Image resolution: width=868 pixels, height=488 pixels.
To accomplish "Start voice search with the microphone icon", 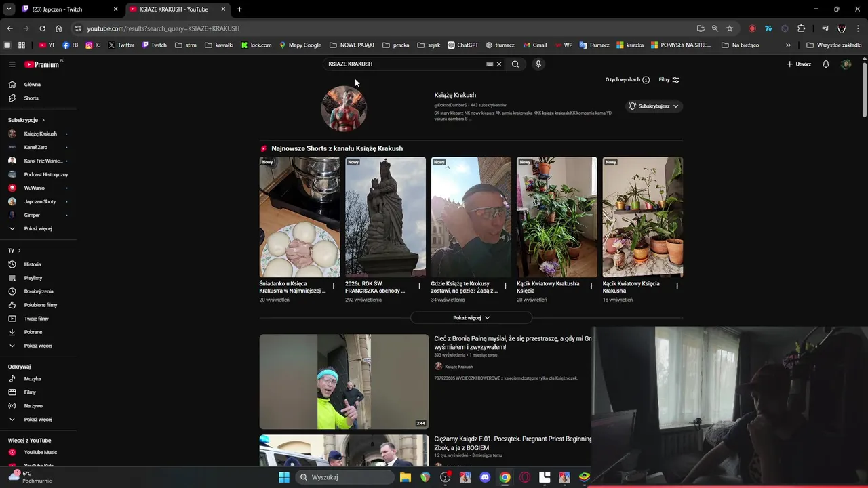I will [x=538, y=64].
